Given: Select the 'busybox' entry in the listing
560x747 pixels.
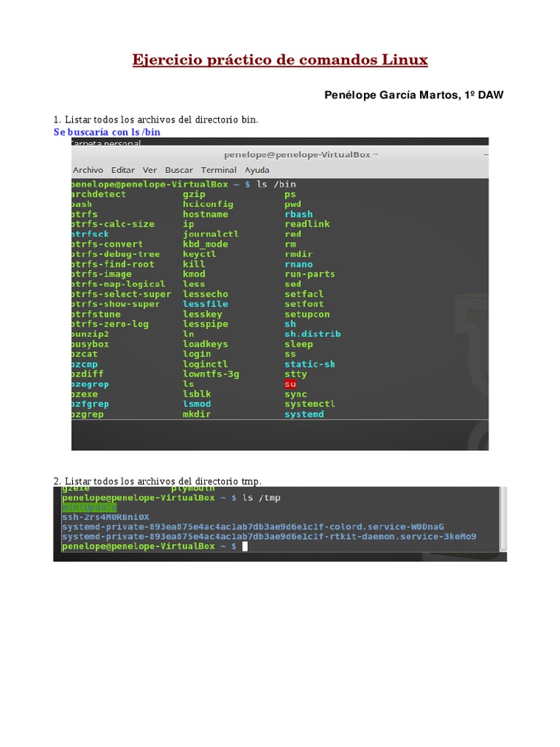Looking at the screenshot, I should point(90,344).
